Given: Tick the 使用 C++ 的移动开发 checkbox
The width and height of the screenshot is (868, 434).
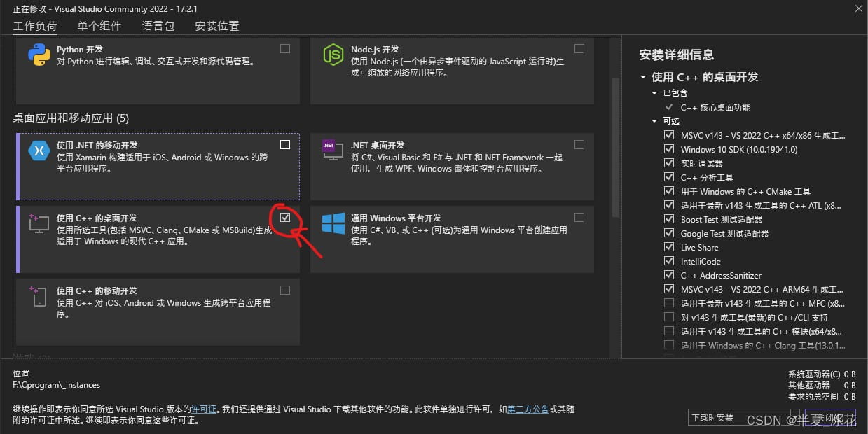Looking at the screenshot, I should [x=285, y=290].
